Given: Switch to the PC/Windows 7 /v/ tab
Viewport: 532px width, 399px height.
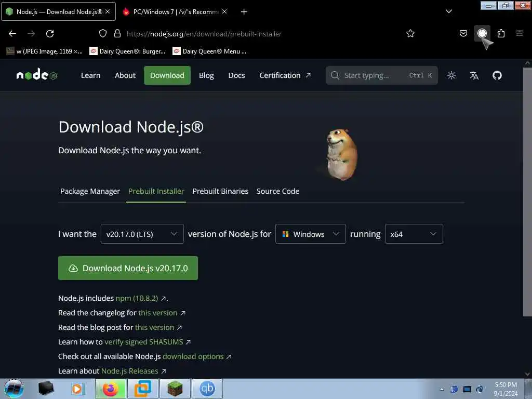Looking at the screenshot, I should point(175,11).
